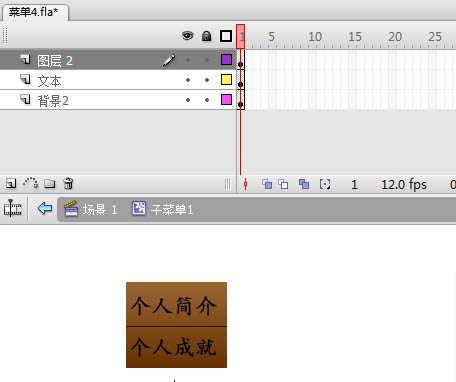Insert a layer folder
The width and height of the screenshot is (456, 382).
pyautogui.click(x=50, y=184)
